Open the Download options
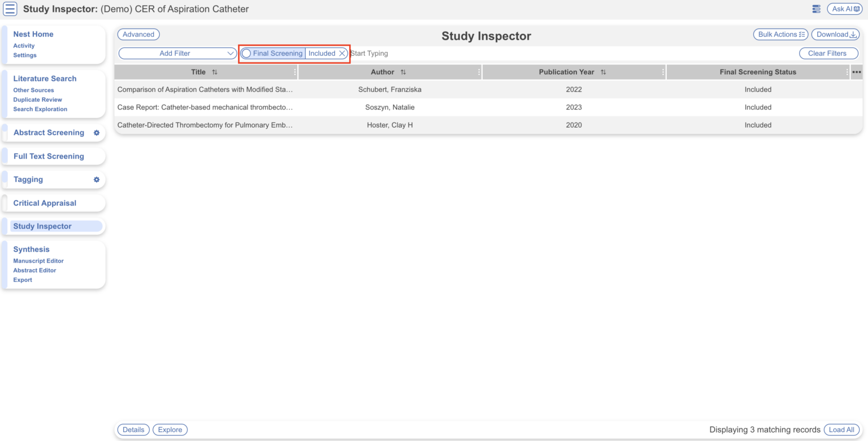This screenshot has width=868, height=441. point(835,34)
